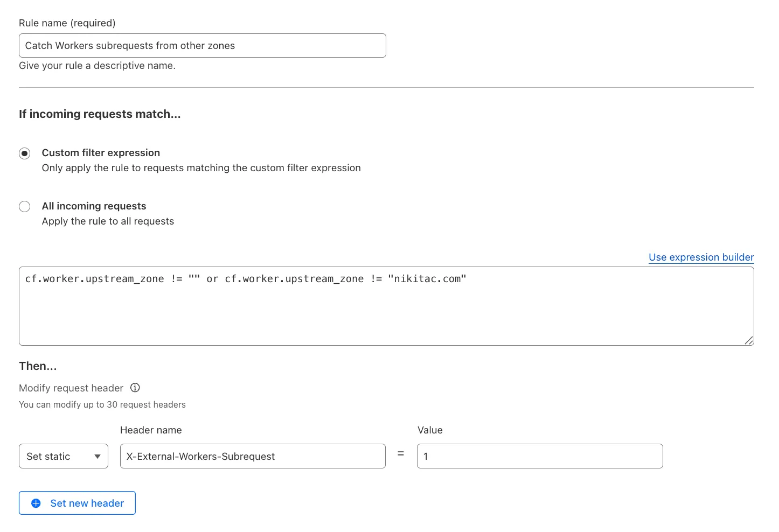Screen dimensions: 779x532
Task: Open the Set static action dropdown
Action: [x=63, y=456]
